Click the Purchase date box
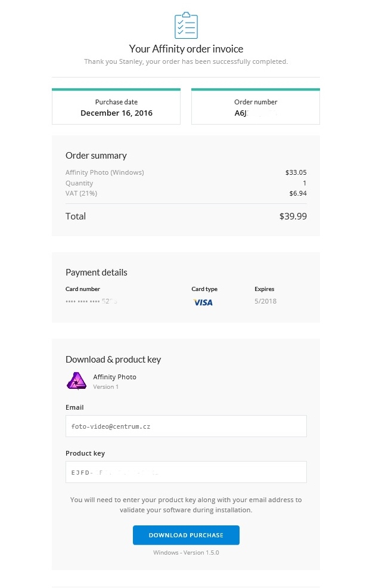The width and height of the screenshot is (382, 588). click(116, 107)
